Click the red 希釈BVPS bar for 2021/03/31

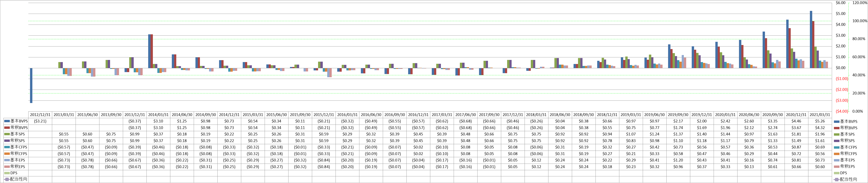[x=813, y=45]
